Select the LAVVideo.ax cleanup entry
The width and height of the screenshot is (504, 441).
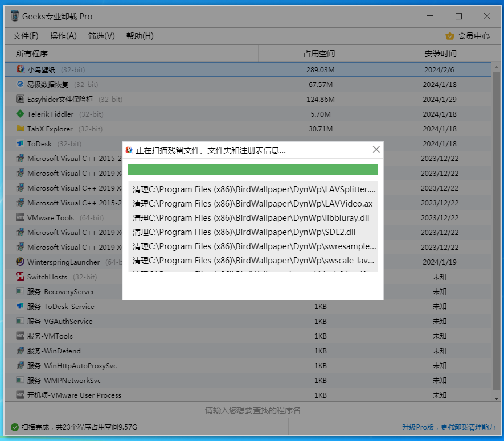coord(253,204)
